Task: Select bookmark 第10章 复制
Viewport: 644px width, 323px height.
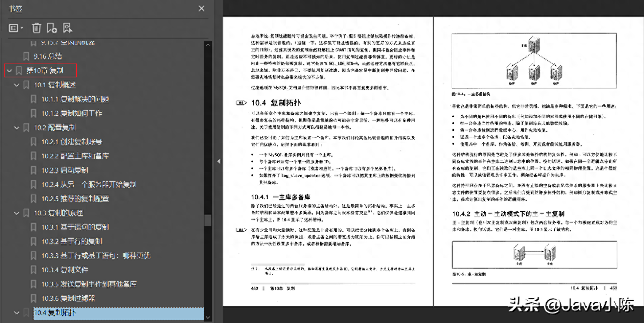Action: click(45, 70)
